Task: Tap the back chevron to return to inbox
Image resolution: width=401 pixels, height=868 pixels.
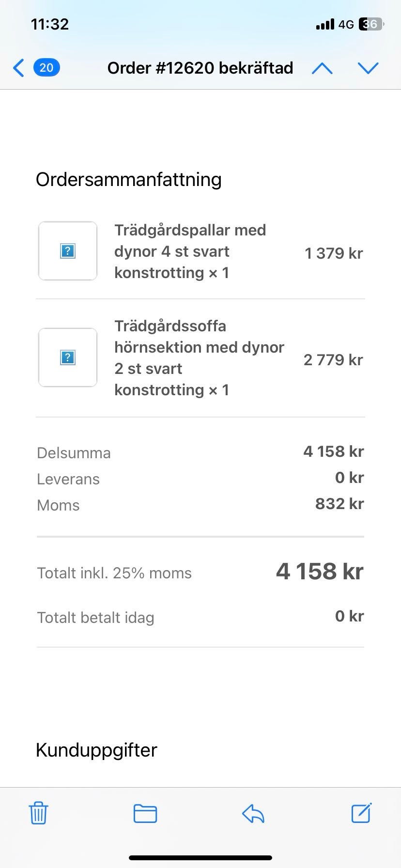Action: (18, 68)
